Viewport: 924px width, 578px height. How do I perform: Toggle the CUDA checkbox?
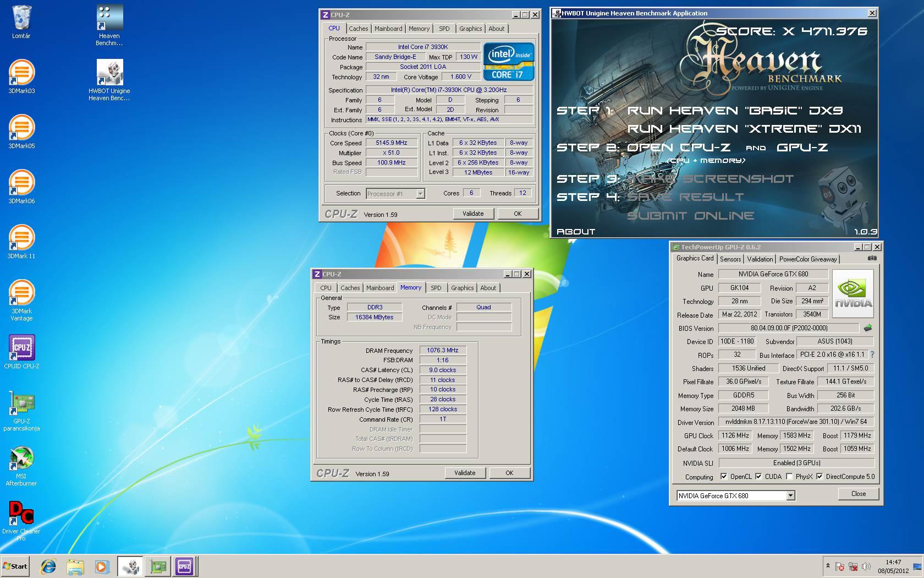758,477
